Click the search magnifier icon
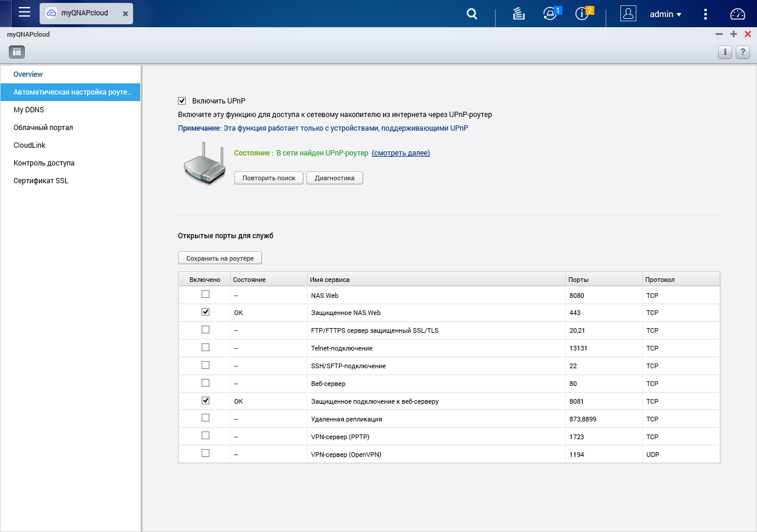This screenshot has height=532, width=757. tap(471, 14)
